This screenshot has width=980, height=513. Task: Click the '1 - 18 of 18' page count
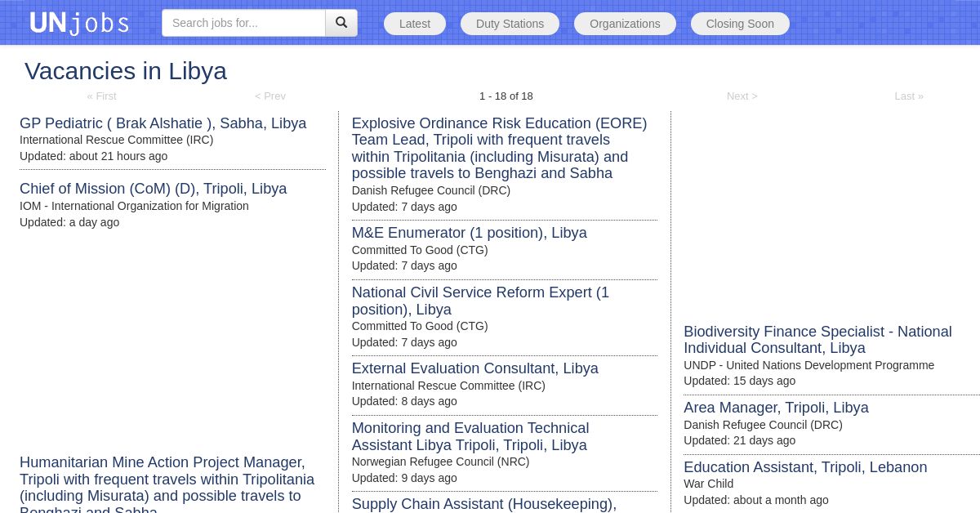pos(506,96)
